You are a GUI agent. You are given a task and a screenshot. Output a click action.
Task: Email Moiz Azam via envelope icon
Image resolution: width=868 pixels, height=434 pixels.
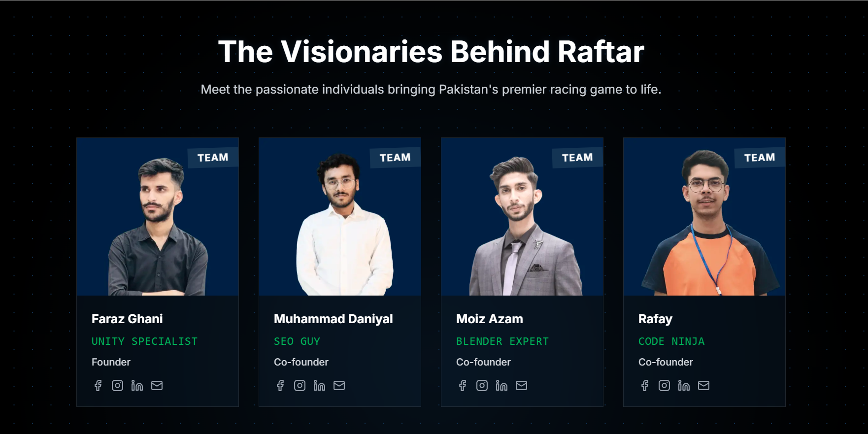click(x=521, y=386)
